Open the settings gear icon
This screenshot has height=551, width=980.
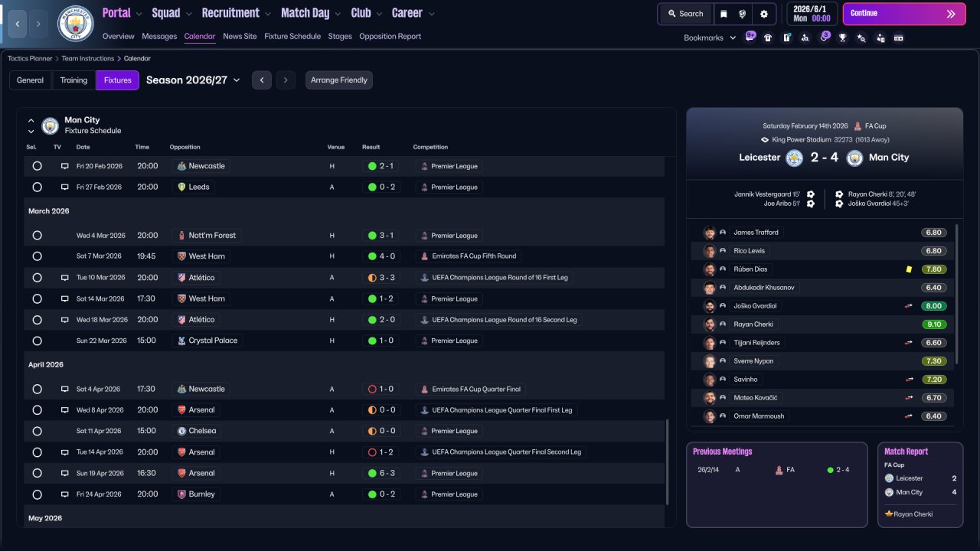(763, 14)
